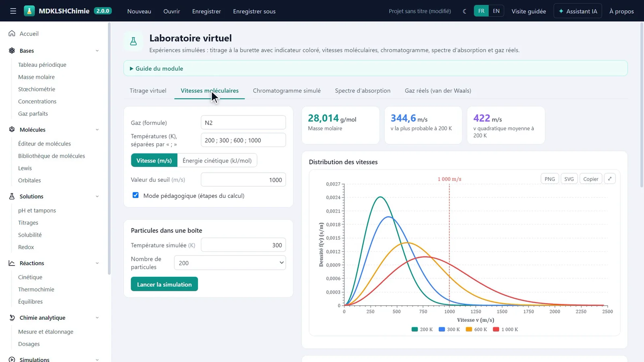Open the Nombre de particules dropdown
Viewport: 644px width, 362px height.
(x=230, y=263)
